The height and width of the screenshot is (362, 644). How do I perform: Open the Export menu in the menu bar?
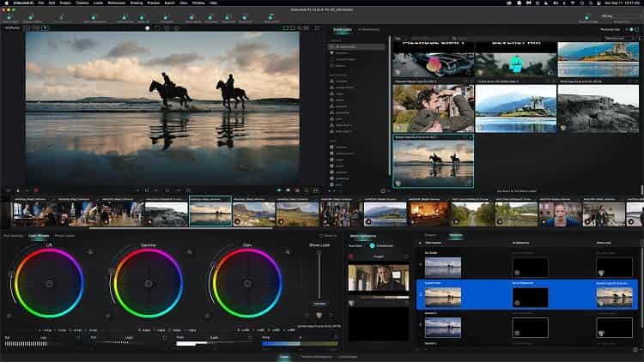click(x=170, y=3)
